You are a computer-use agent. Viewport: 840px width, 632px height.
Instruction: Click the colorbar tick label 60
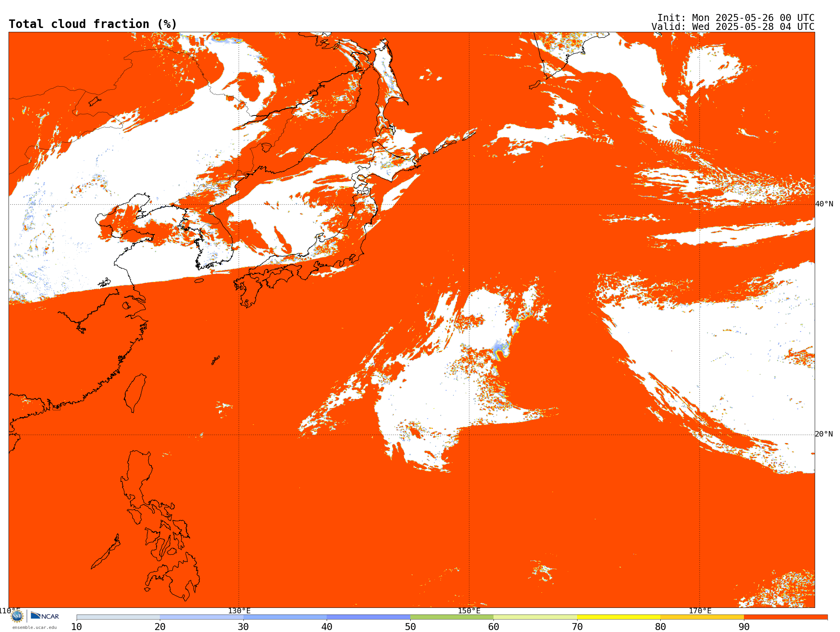click(x=493, y=627)
